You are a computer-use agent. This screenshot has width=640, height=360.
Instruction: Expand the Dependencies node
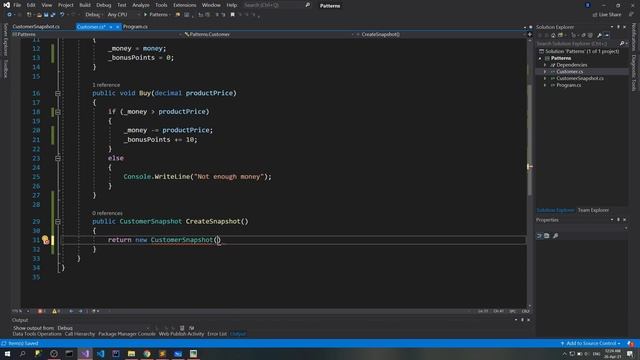pos(545,65)
